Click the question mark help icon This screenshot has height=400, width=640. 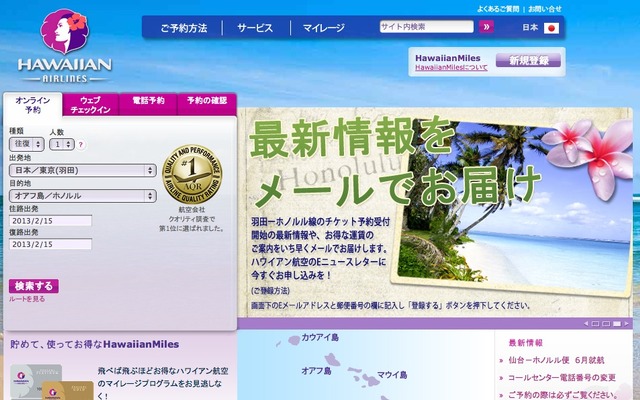81,144
